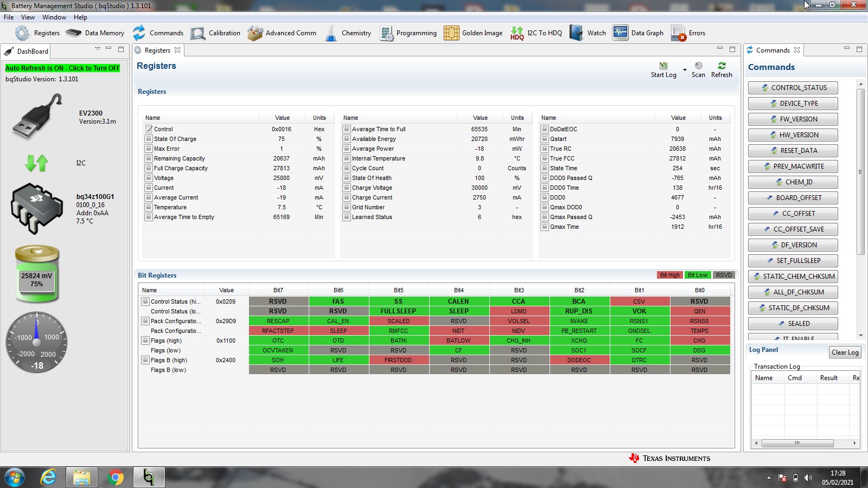The width and height of the screenshot is (868, 488).
Task: Click the bq34z100G1 chip icon
Action: coord(37,208)
